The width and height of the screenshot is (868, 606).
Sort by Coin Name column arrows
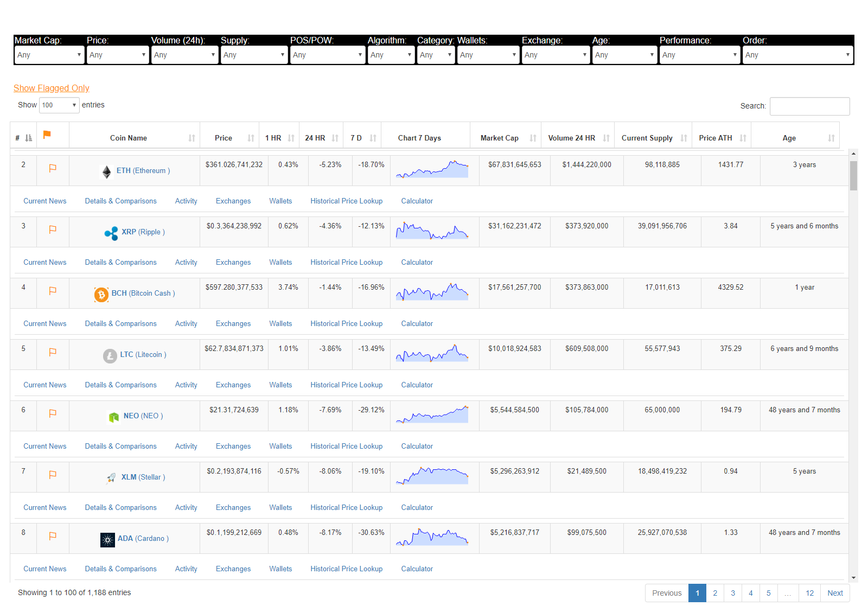[x=192, y=138]
